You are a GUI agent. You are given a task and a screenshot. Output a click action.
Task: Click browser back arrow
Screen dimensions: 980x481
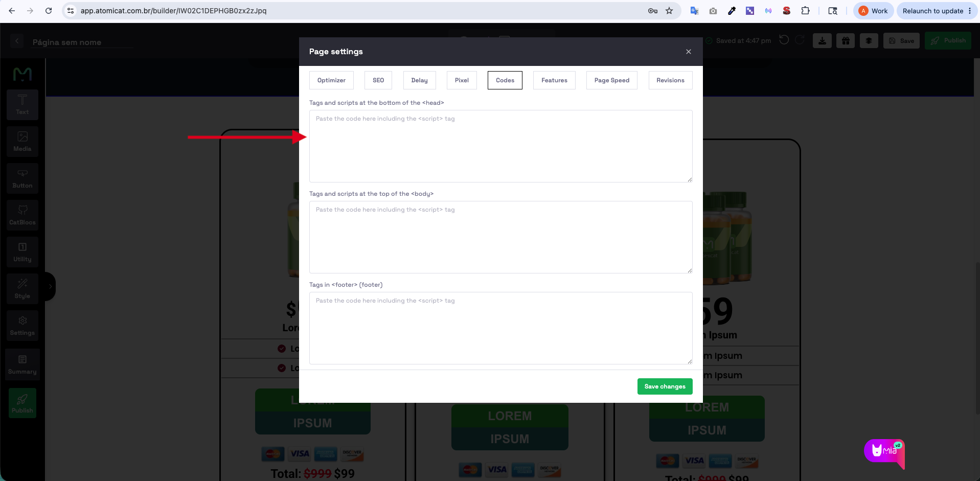click(x=12, y=11)
